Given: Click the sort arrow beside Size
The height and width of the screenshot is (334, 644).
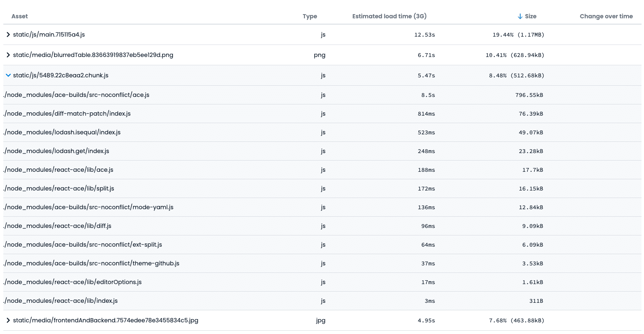Looking at the screenshot, I should pos(520,16).
